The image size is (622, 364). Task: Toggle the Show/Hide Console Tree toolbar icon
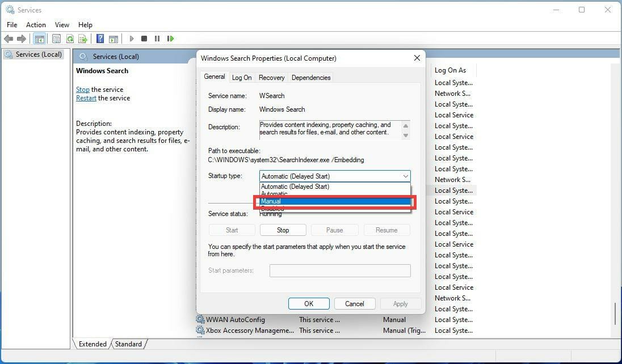point(39,39)
